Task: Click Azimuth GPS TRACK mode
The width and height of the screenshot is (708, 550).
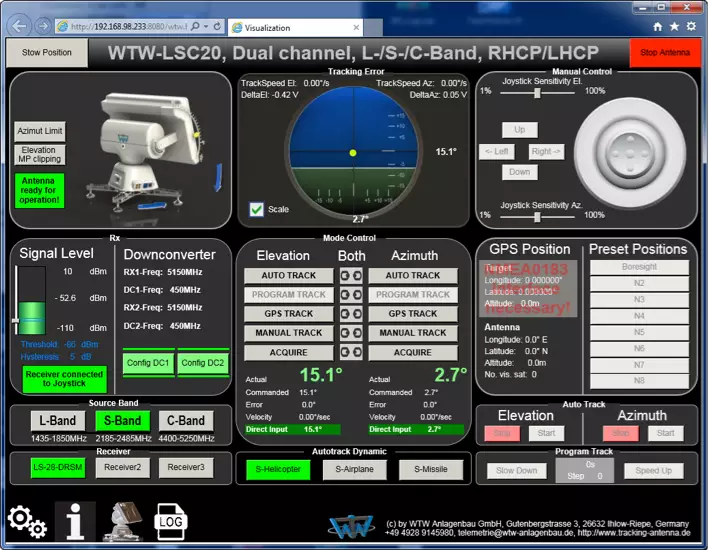Action: click(x=413, y=313)
